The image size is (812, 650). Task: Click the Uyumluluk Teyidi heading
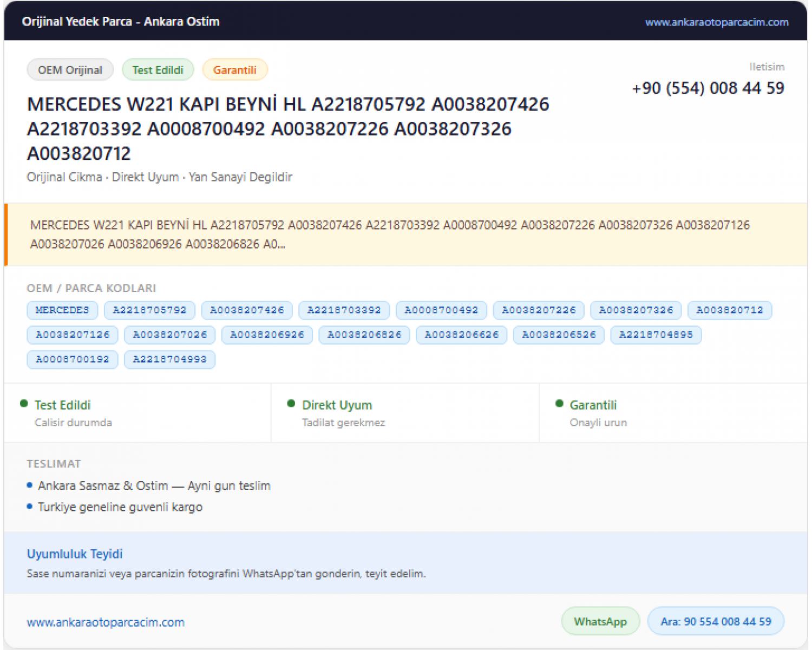click(75, 554)
